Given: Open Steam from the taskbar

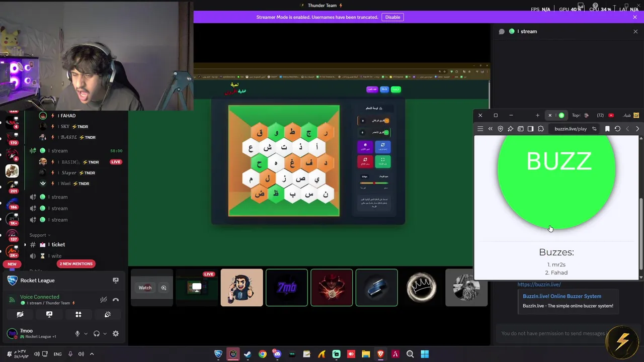Looking at the screenshot, I should click(x=248, y=354).
